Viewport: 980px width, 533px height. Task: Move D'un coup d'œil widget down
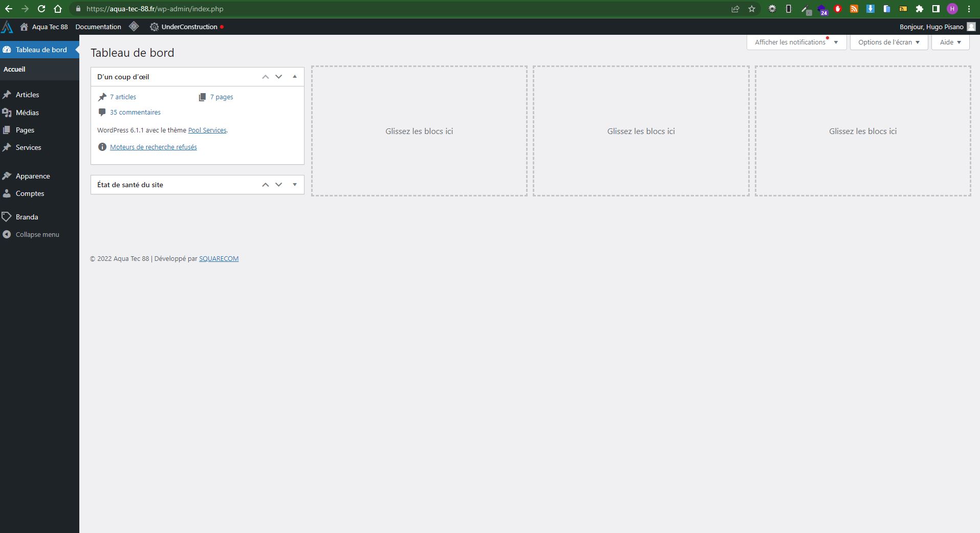click(279, 77)
